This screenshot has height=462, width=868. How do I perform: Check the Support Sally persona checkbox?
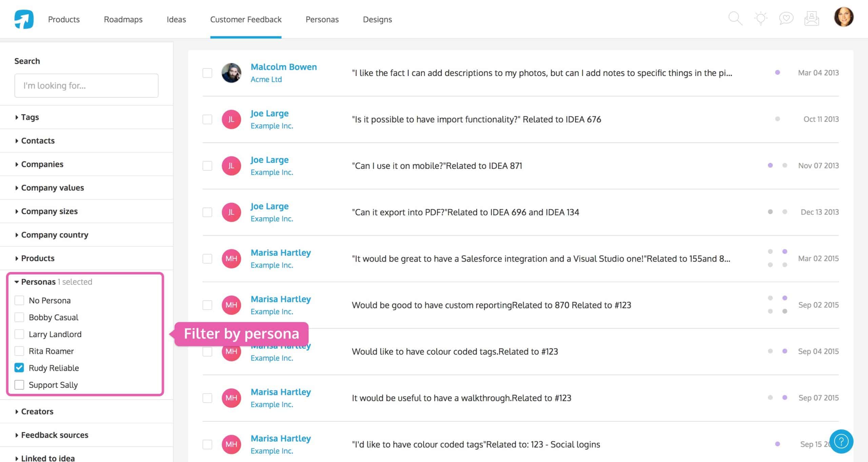[x=19, y=385]
